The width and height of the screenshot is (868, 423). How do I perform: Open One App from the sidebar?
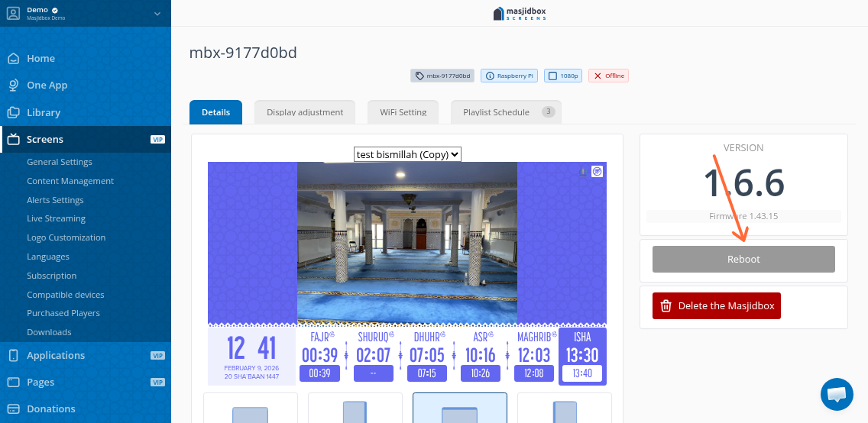pos(47,86)
